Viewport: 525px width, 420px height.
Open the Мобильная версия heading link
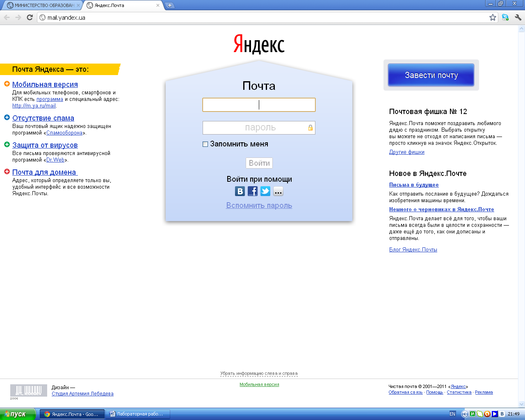click(x=45, y=84)
